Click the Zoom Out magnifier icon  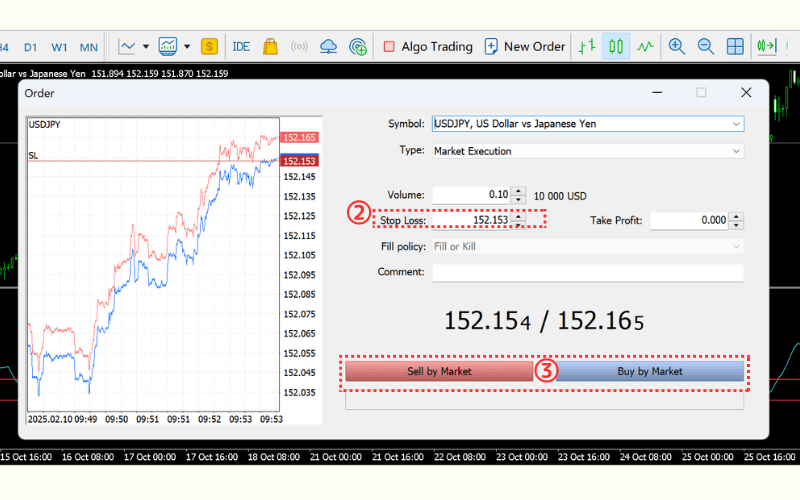click(705, 46)
